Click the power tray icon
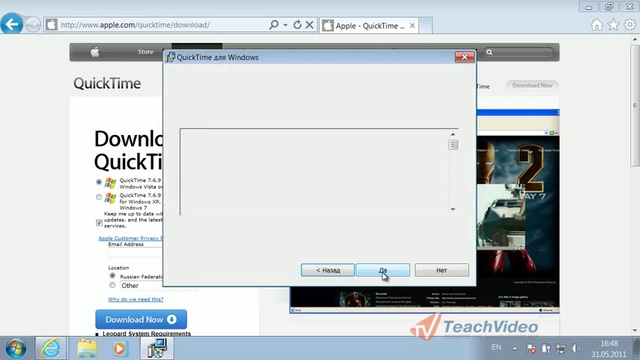The image size is (640, 360). click(546, 349)
